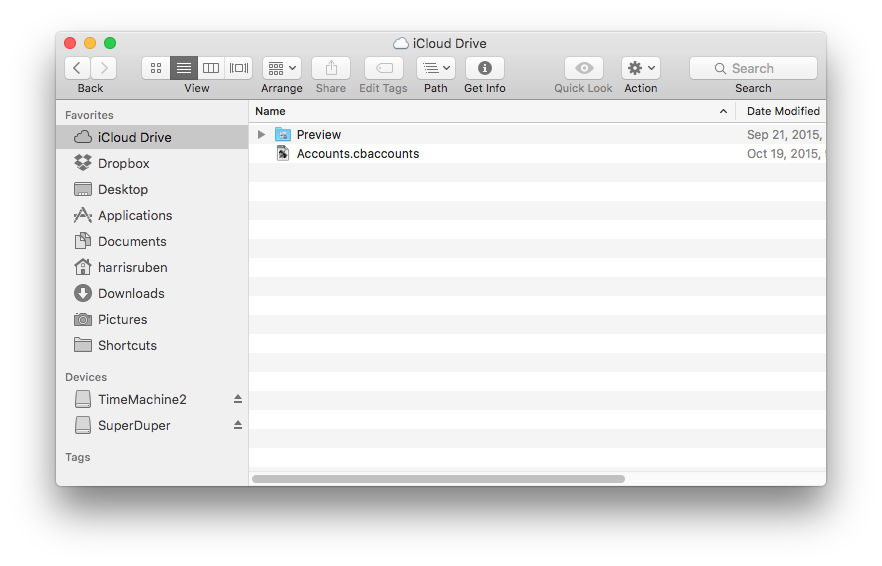Open the harrisruben home folder
This screenshot has width=882, height=566.
pyautogui.click(x=152, y=267)
